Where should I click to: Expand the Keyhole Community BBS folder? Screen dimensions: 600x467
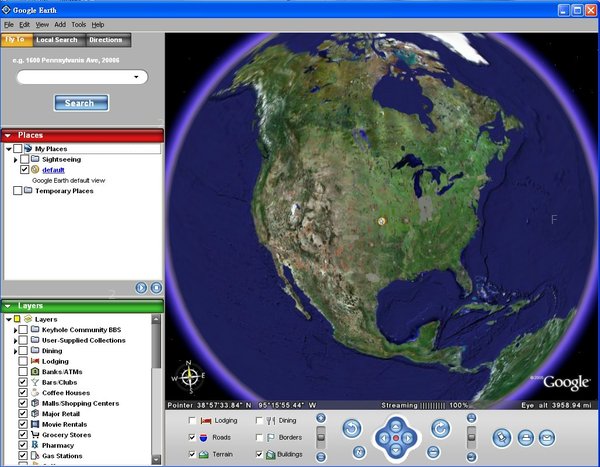point(15,330)
